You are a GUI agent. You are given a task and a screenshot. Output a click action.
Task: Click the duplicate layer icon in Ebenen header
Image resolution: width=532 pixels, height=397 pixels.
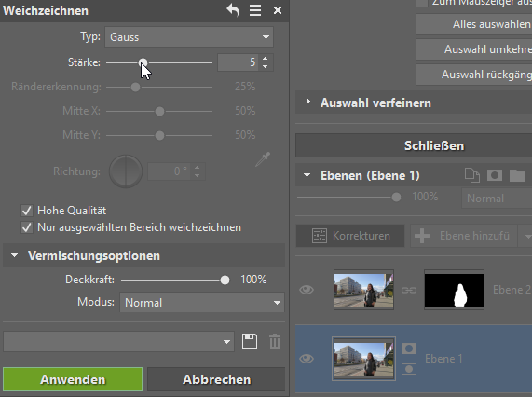[472, 175]
